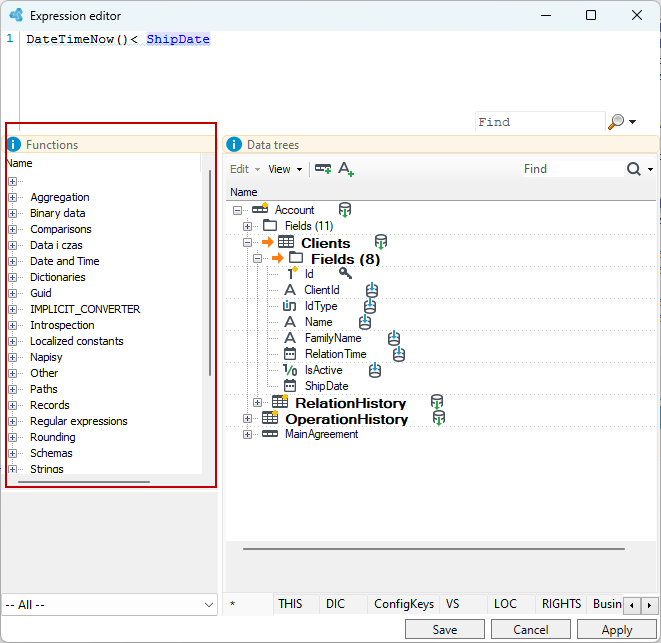Click ShipDate in the expression text
Viewport: 661px width, 643px height.
click(178, 39)
